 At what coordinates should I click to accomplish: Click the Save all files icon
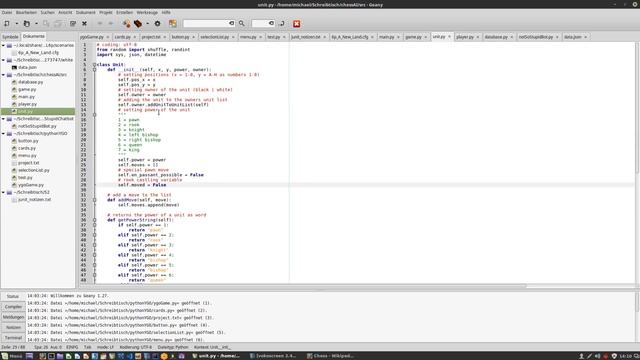click(x=58, y=24)
